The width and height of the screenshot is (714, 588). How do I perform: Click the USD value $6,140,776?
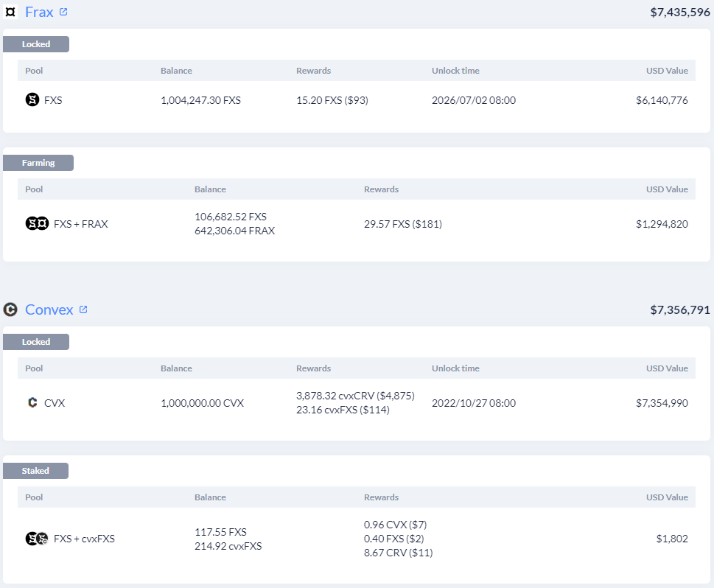click(662, 100)
